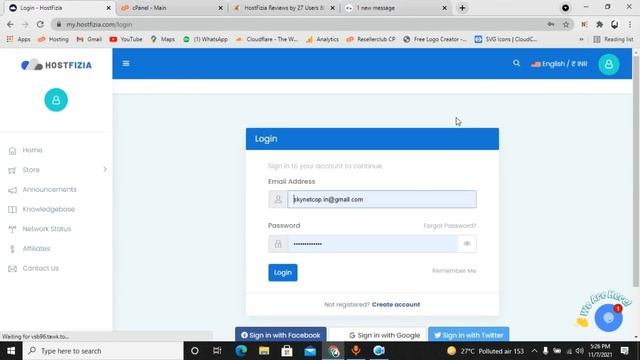Image resolution: width=640 pixels, height=360 pixels.
Task: Open Affiliates in the sidebar
Action: [x=36, y=248]
